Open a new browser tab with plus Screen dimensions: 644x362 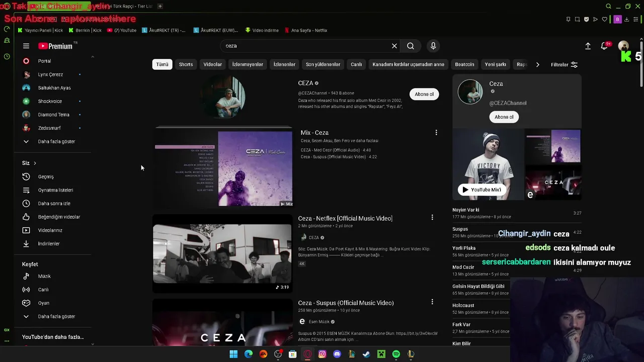pos(160,6)
